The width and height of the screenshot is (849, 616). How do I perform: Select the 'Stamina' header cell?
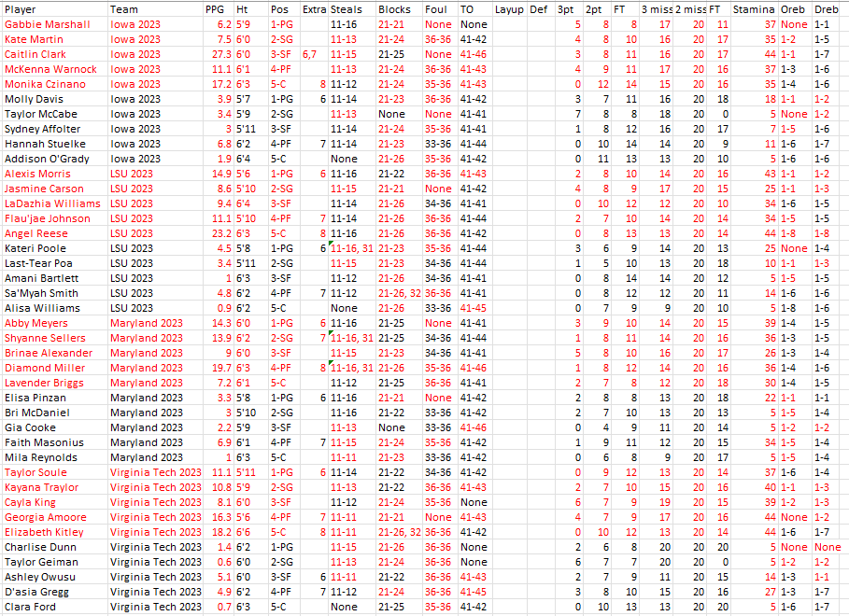(x=753, y=9)
